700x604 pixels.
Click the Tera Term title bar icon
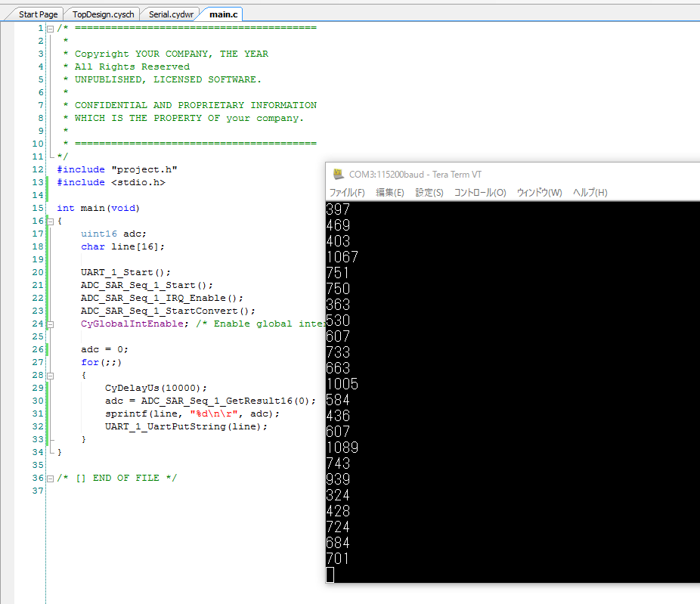[339, 174]
